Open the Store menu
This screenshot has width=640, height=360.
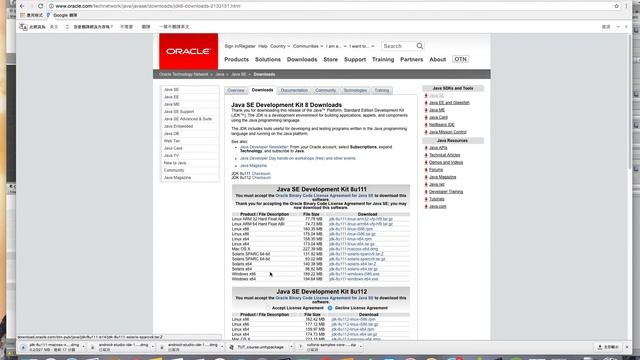tap(331, 60)
